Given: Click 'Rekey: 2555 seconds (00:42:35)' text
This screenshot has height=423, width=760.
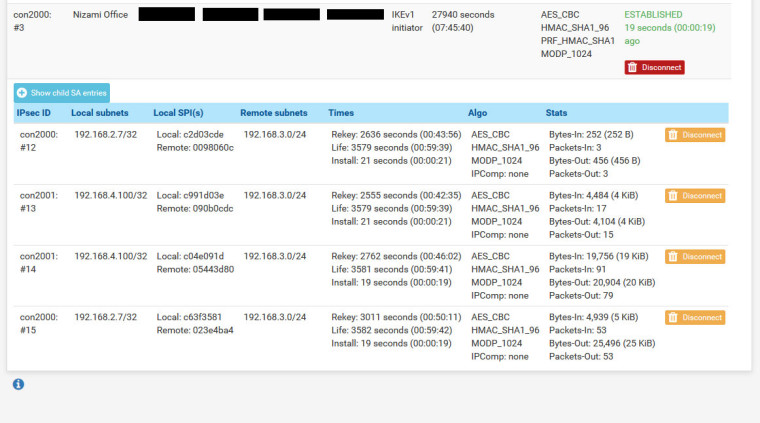Looking at the screenshot, I should pyautogui.click(x=396, y=195).
